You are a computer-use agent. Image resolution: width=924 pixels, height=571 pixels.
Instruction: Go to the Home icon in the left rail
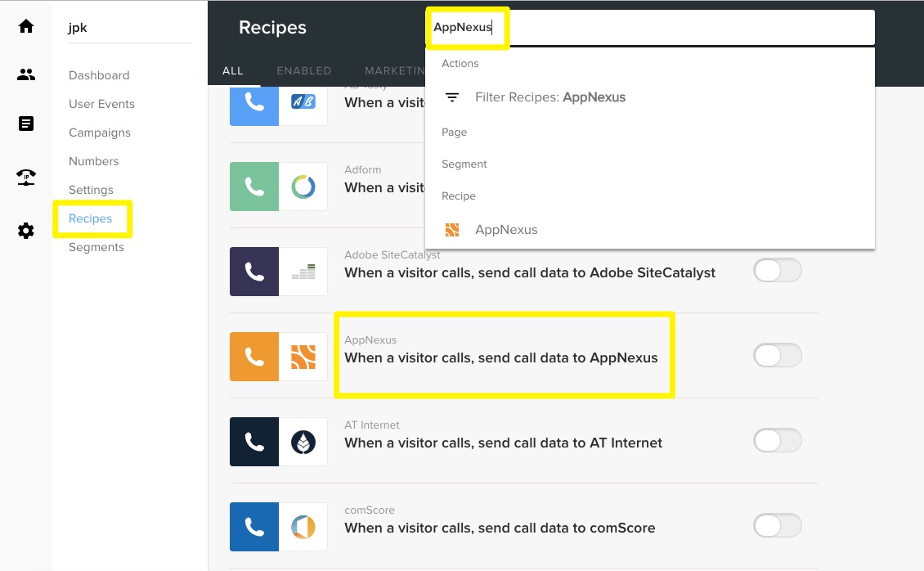point(26,26)
